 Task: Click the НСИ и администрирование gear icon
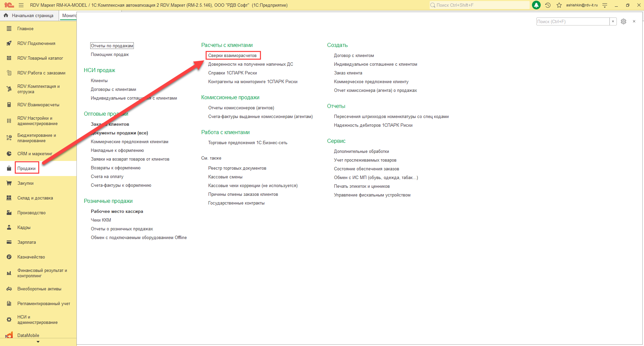pos(9,320)
